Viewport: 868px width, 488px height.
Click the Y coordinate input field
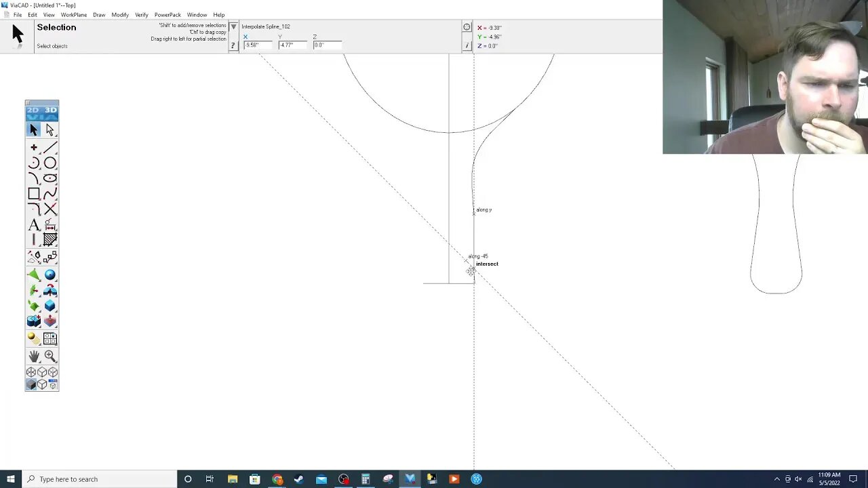tap(293, 45)
